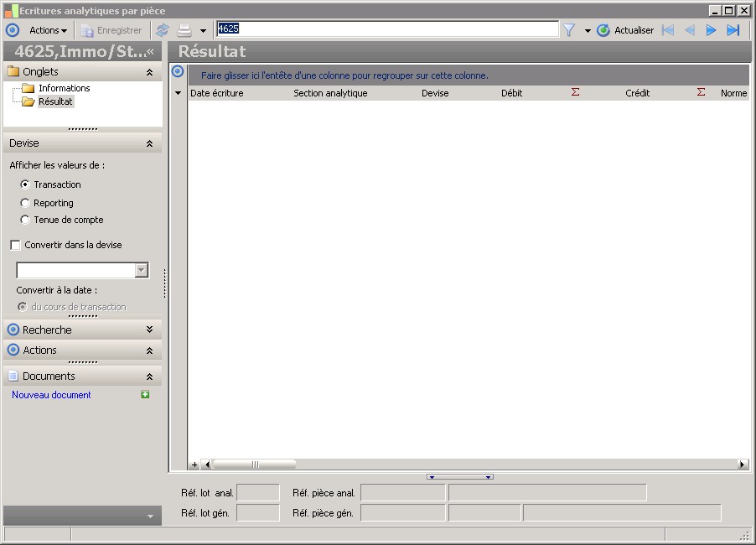Go to first record arrow
The image size is (756, 545).
click(668, 30)
